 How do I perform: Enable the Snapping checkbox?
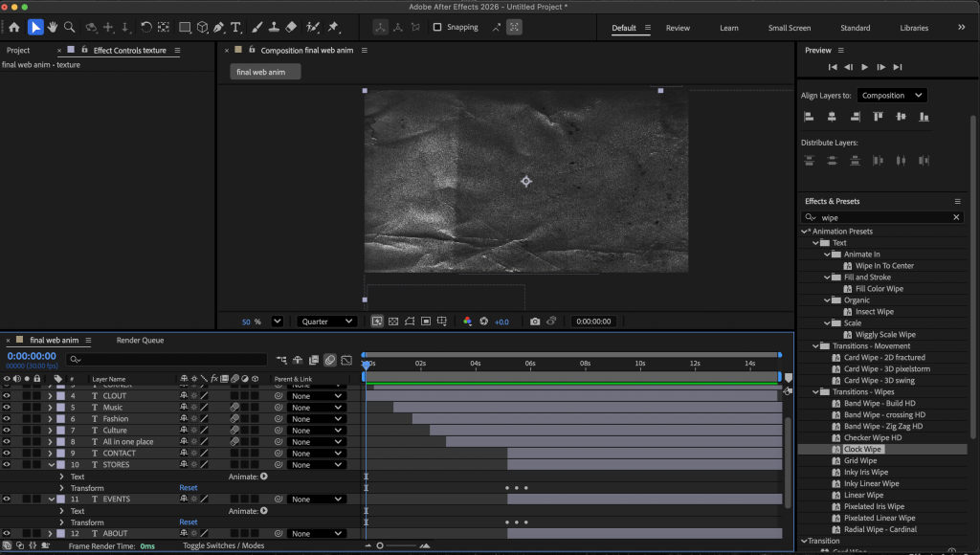click(x=437, y=27)
